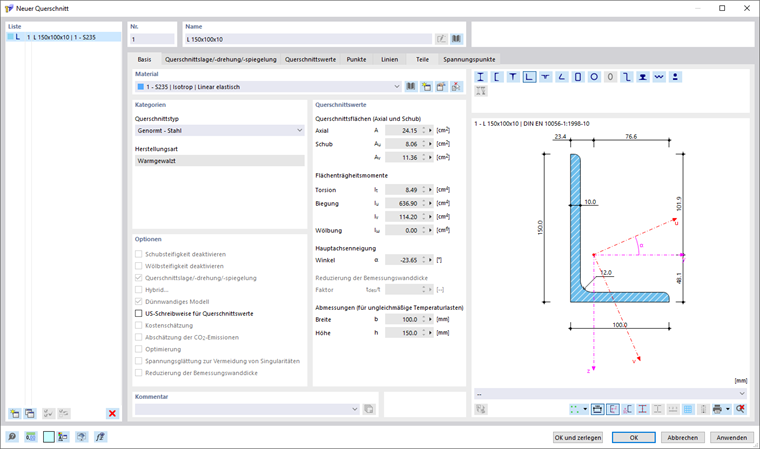760x449 pixels.
Task: Click the Name input field
Action: point(308,39)
